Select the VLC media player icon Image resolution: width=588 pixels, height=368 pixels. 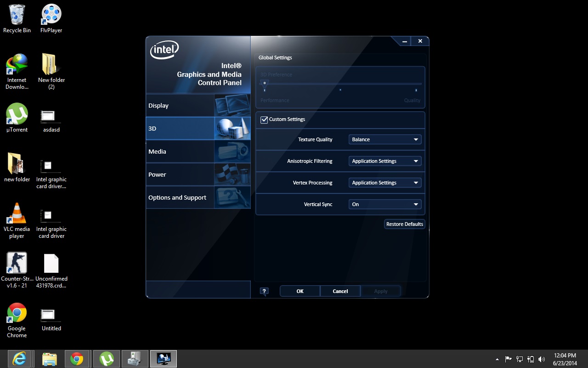pyautogui.click(x=17, y=214)
